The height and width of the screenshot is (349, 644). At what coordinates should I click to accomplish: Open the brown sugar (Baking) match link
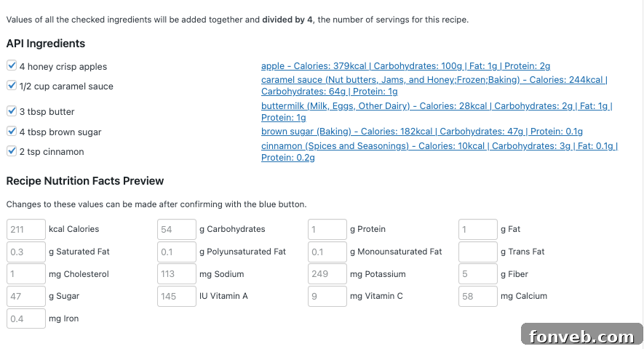point(421,132)
